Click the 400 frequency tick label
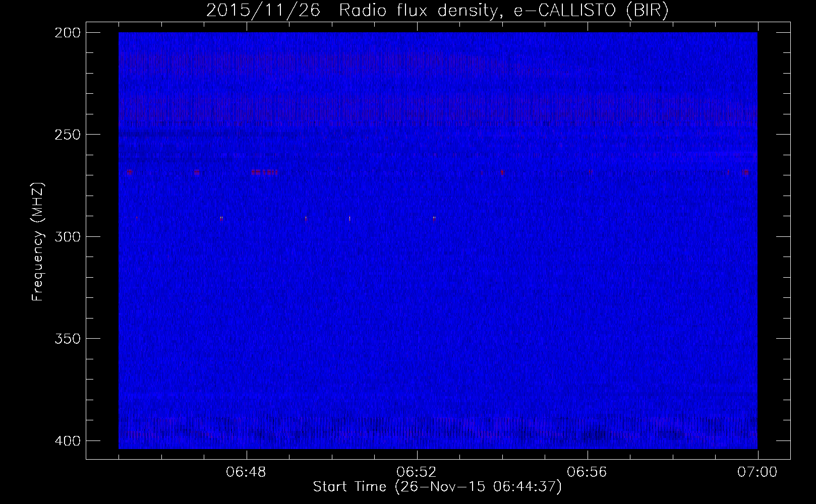Viewport: 816px width, 504px height. [67, 440]
